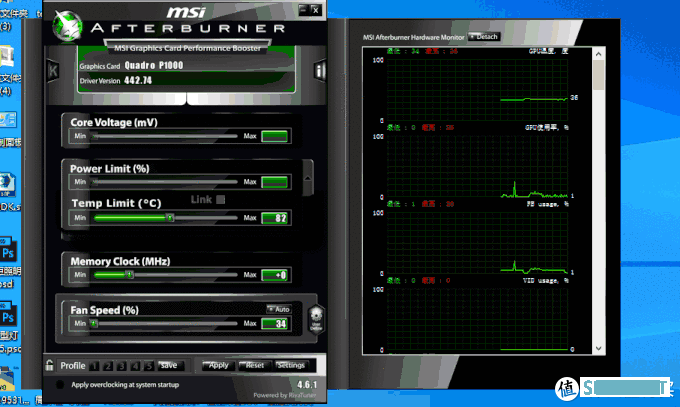
Task: Click the Power Limit value field
Action: (275, 182)
